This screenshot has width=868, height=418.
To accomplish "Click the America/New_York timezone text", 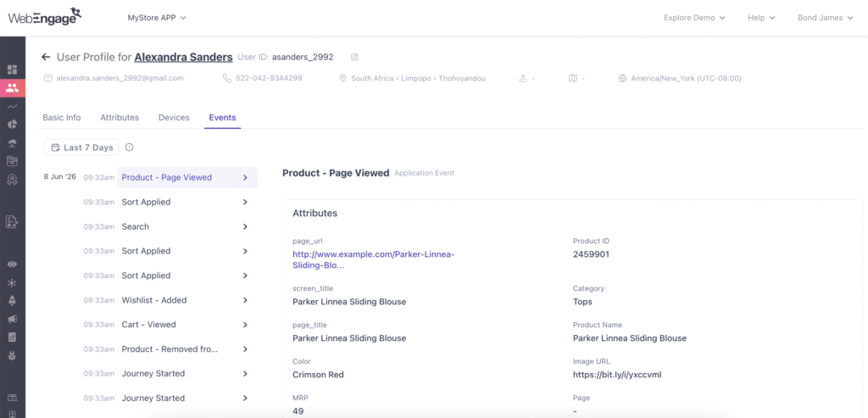I will pyautogui.click(x=686, y=79).
